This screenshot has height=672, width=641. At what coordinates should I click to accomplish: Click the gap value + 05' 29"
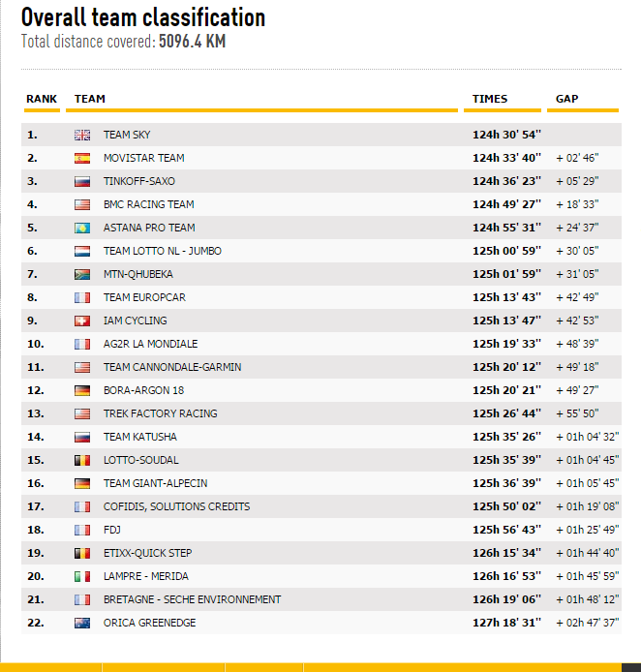[577, 181]
